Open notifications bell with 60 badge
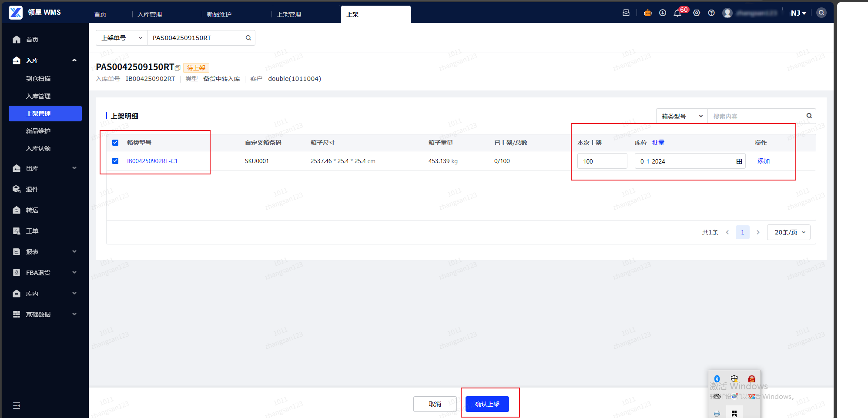 click(677, 13)
